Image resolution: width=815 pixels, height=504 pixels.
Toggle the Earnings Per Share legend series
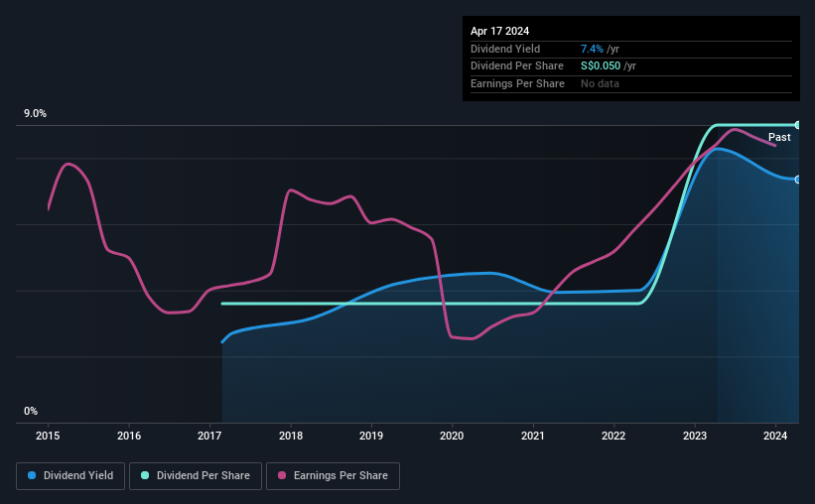click(x=333, y=476)
